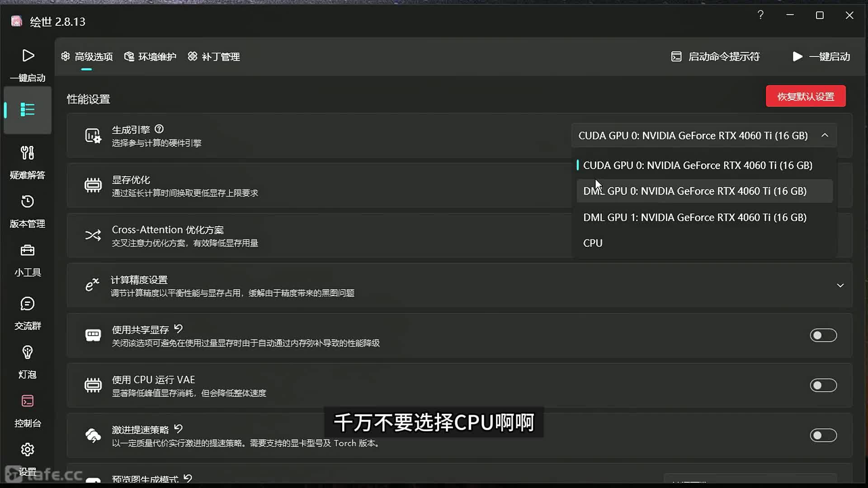
Task: Click the 显存优化 memory chip icon
Action: pos(93,185)
